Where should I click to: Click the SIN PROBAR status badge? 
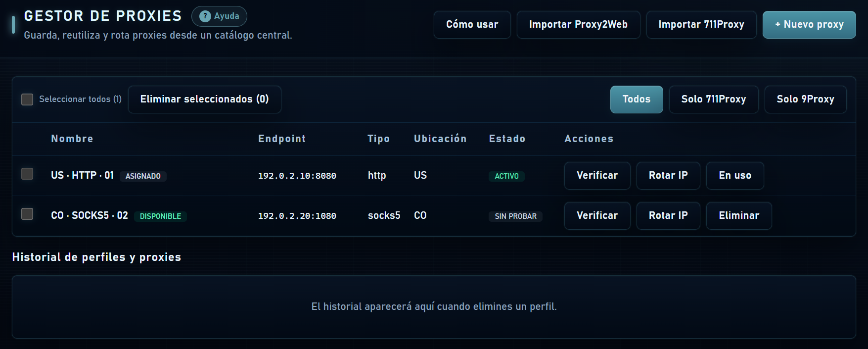pos(515,216)
